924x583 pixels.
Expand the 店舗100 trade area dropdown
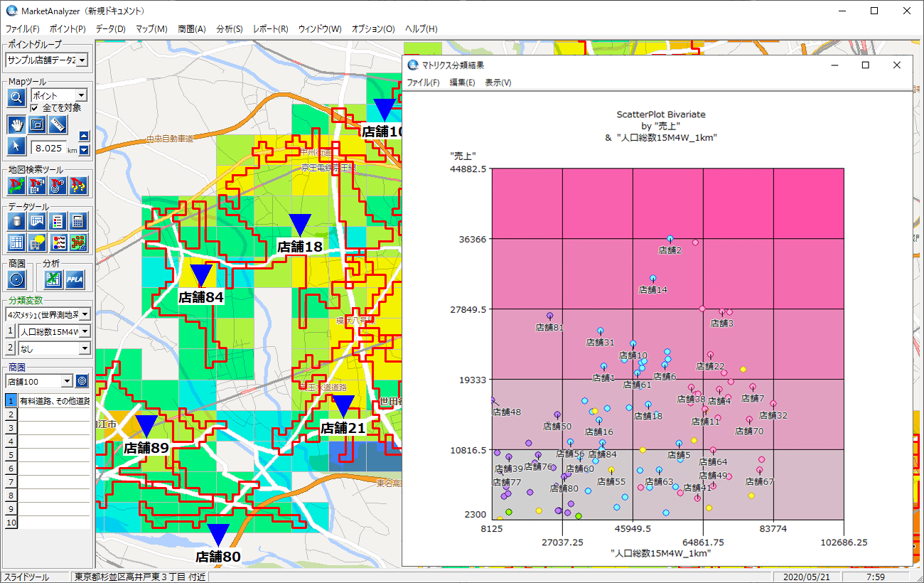pos(67,381)
